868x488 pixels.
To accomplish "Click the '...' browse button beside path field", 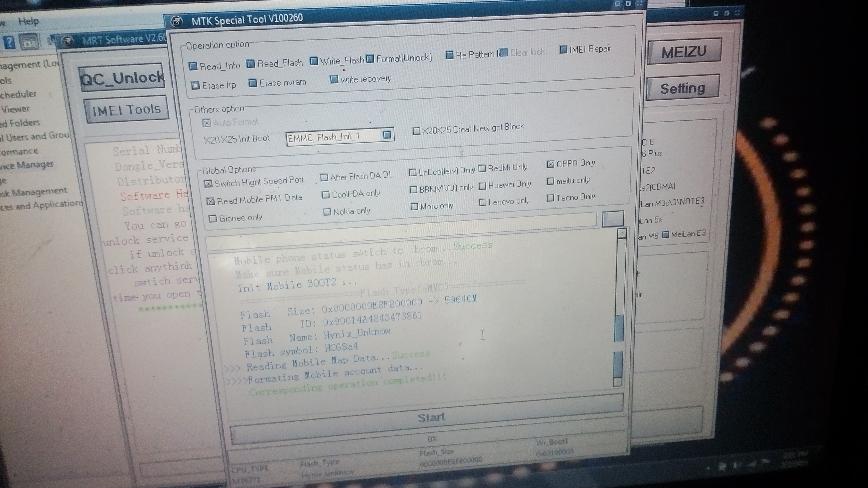I will 613,219.
